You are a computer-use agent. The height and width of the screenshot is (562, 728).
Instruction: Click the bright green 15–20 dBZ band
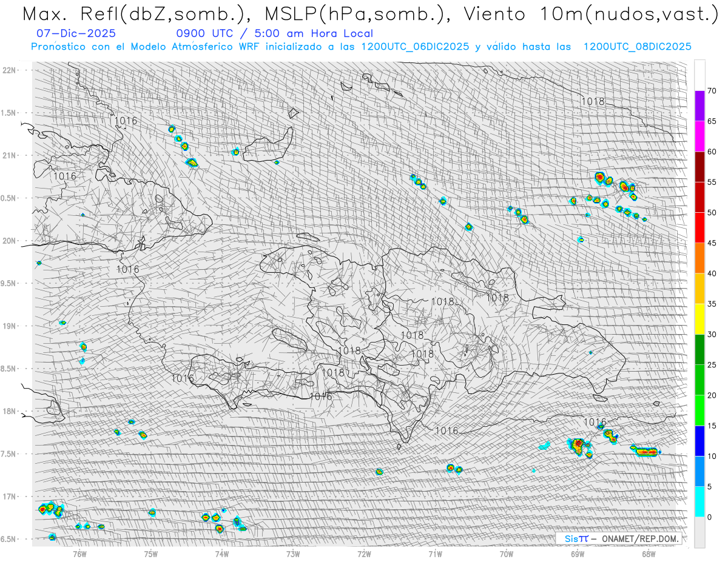699,410
